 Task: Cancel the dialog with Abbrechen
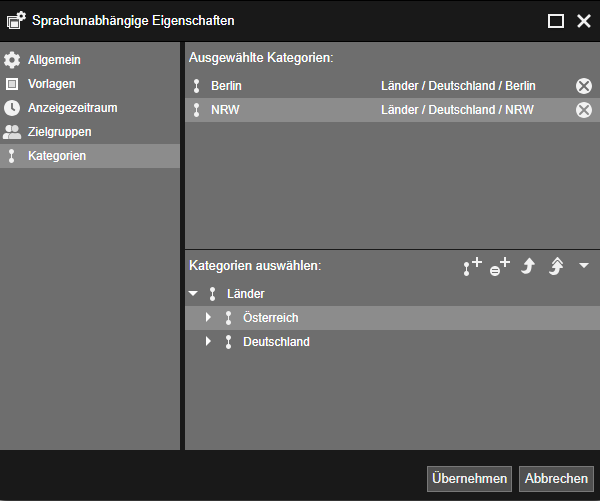click(556, 479)
